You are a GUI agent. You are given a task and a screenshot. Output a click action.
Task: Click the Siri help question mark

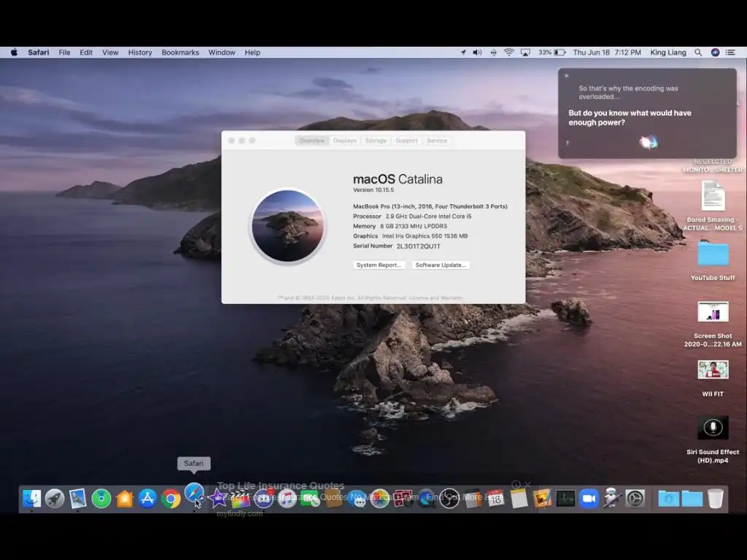click(x=568, y=143)
